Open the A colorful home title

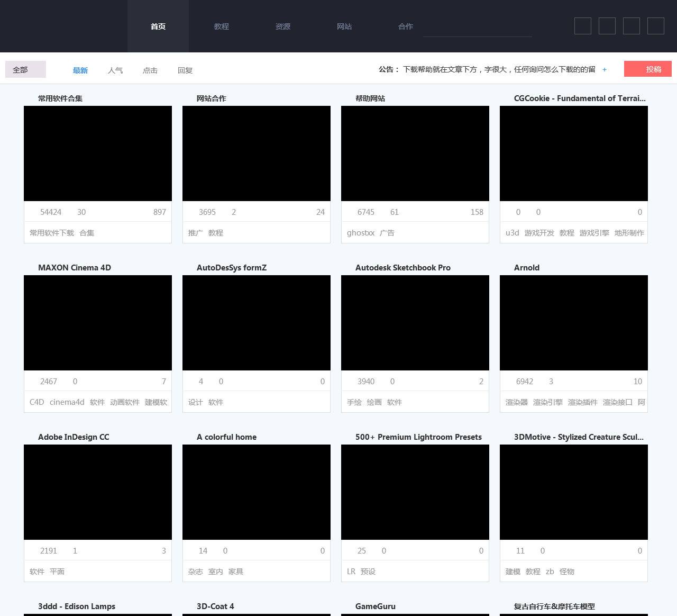[226, 437]
